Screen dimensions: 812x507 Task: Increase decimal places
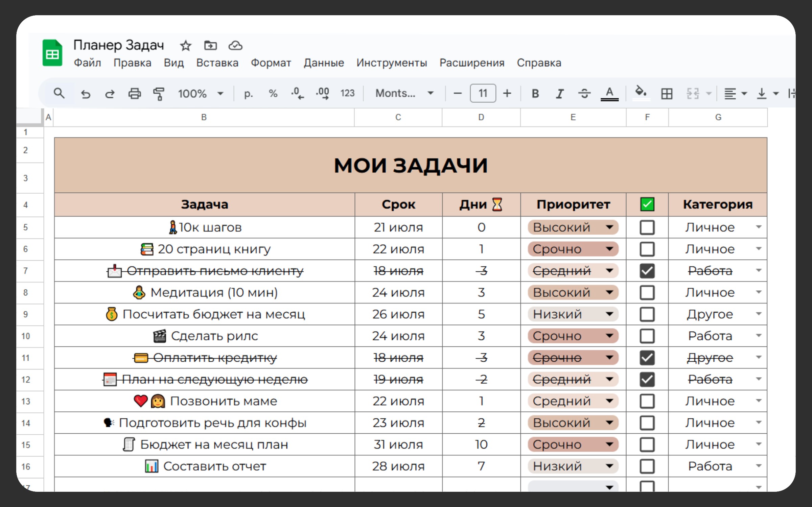point(322,93)
